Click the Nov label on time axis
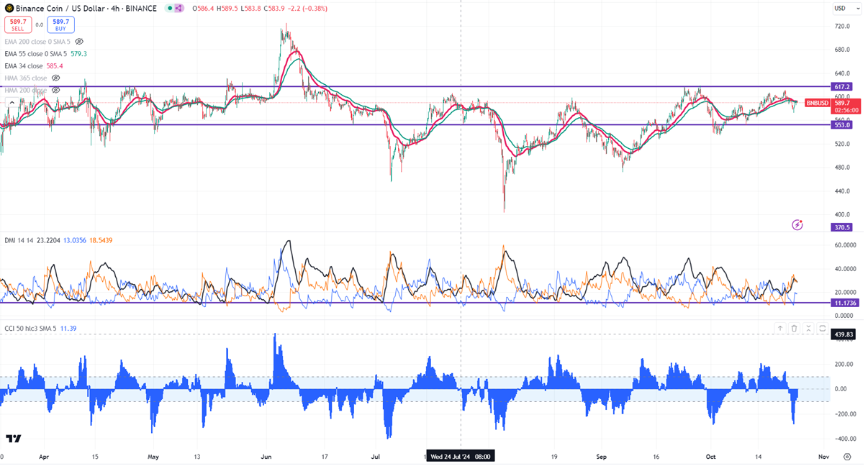The image size is (868, 466). click(824, 457)
